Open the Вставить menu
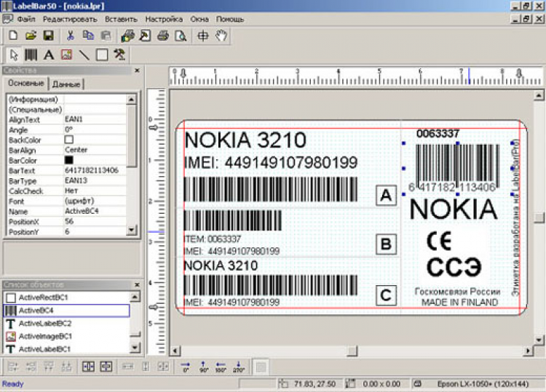The height and width of the screenshot is (392, 546). tap(121, 19)
